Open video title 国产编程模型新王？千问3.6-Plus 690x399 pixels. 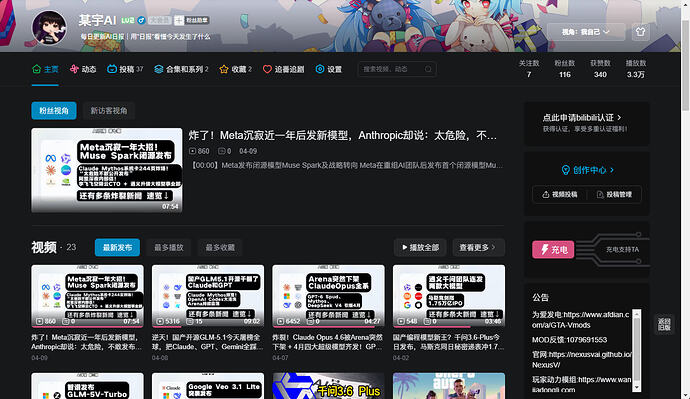pyautogui.click(x=449, y=342)
